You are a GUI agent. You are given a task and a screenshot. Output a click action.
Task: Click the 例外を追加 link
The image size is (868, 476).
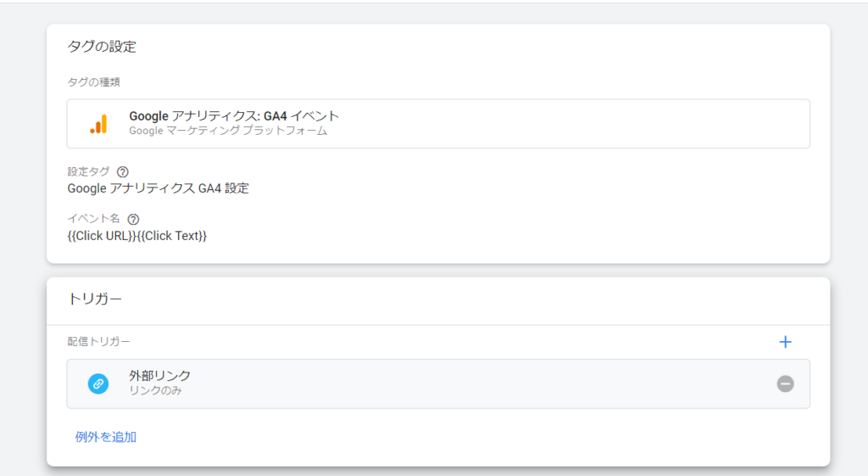(106, 437)
